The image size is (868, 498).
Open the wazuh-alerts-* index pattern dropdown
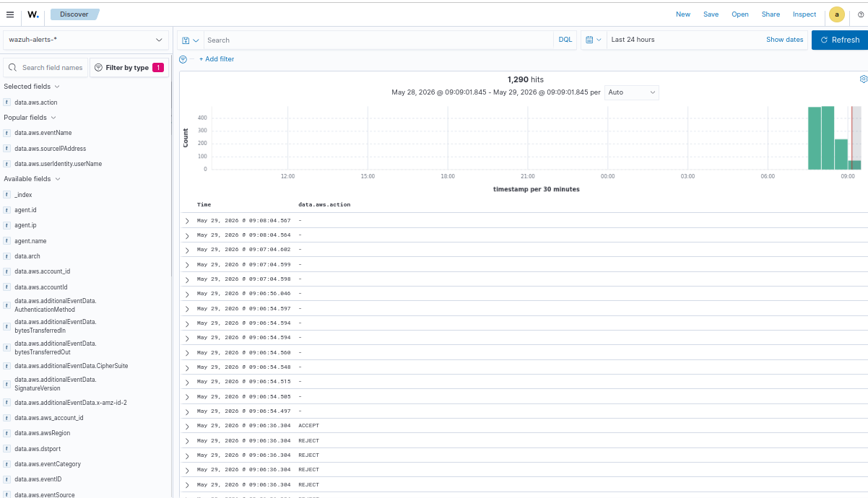coord(86,40)
